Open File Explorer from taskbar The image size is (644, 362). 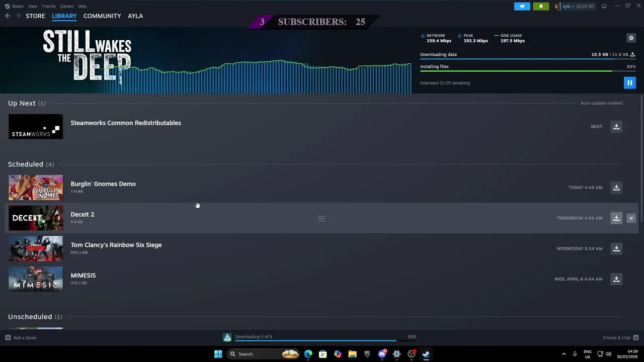click(x=352, y=354)
